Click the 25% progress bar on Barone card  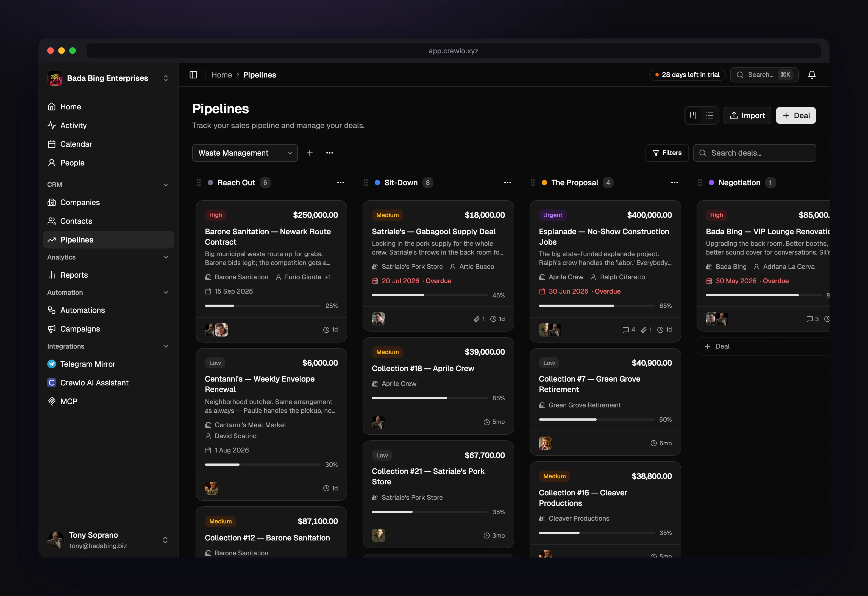[x=263, y=305]
